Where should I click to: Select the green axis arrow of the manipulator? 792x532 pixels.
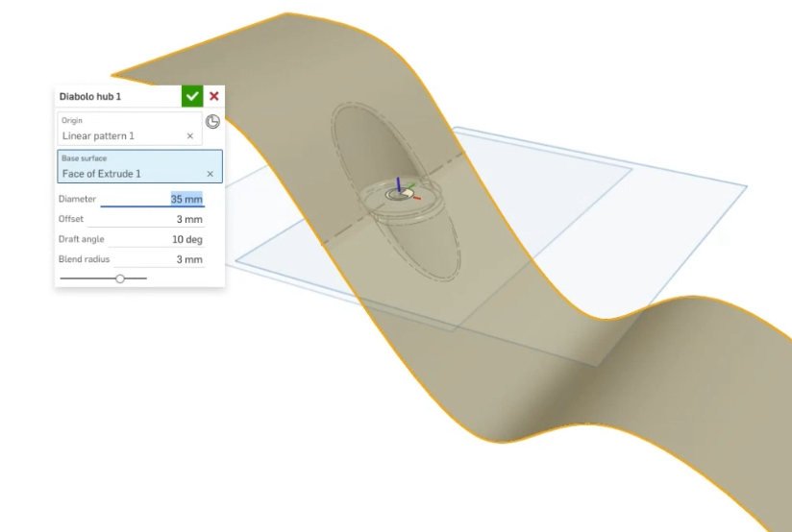pyautogui.click(x=411, y=187)
